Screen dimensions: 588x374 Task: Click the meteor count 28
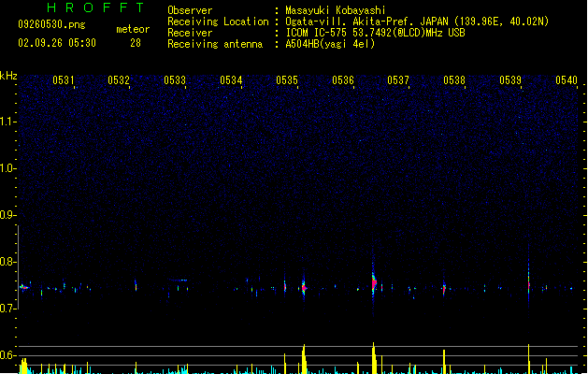(136, 43)
